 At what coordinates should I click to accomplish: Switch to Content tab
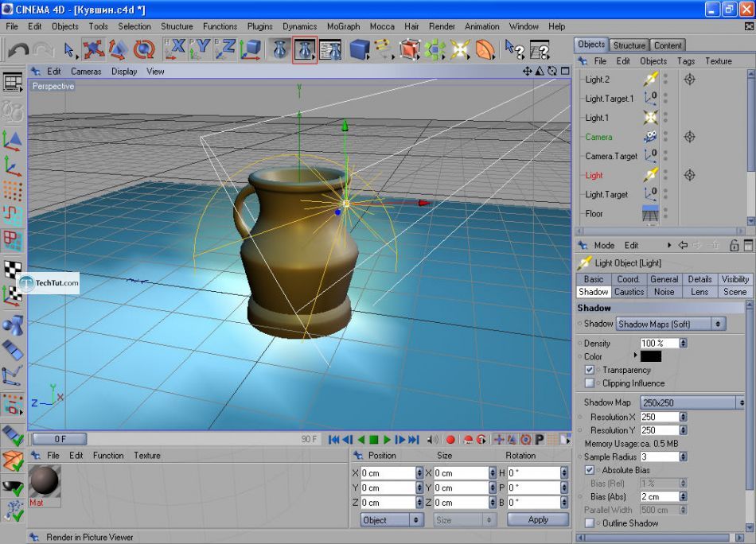(668, 45)
